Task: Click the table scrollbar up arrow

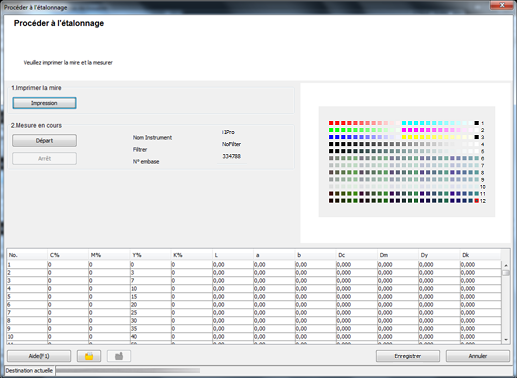Action: [506, 265]
